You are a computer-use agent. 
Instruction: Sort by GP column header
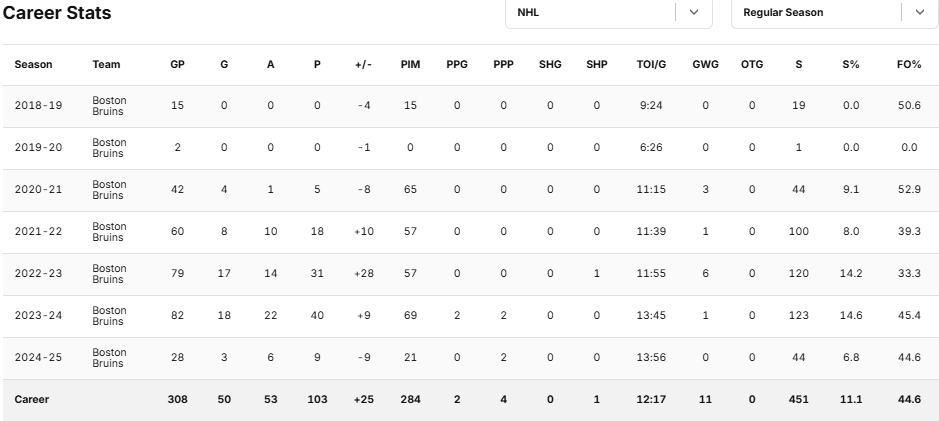point(177,65)
